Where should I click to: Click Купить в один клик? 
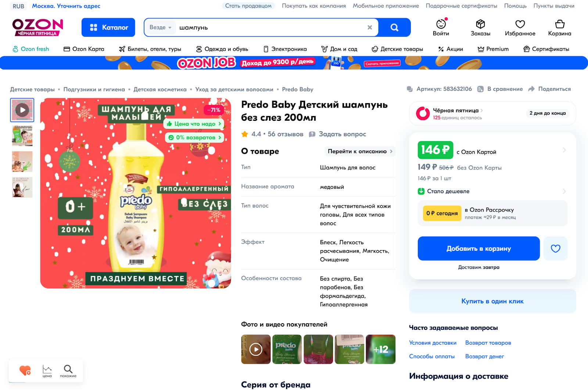(492, 301)
